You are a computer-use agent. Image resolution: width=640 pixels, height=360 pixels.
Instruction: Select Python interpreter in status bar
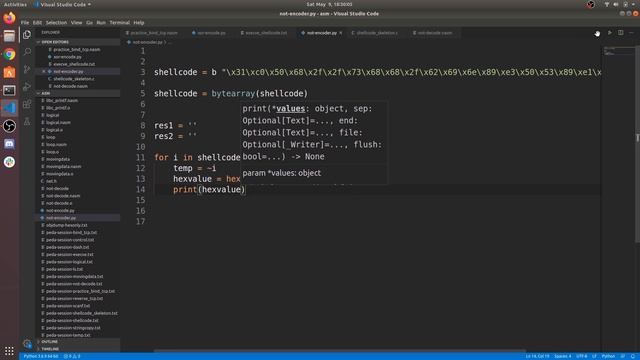click(x=41, y=356)
